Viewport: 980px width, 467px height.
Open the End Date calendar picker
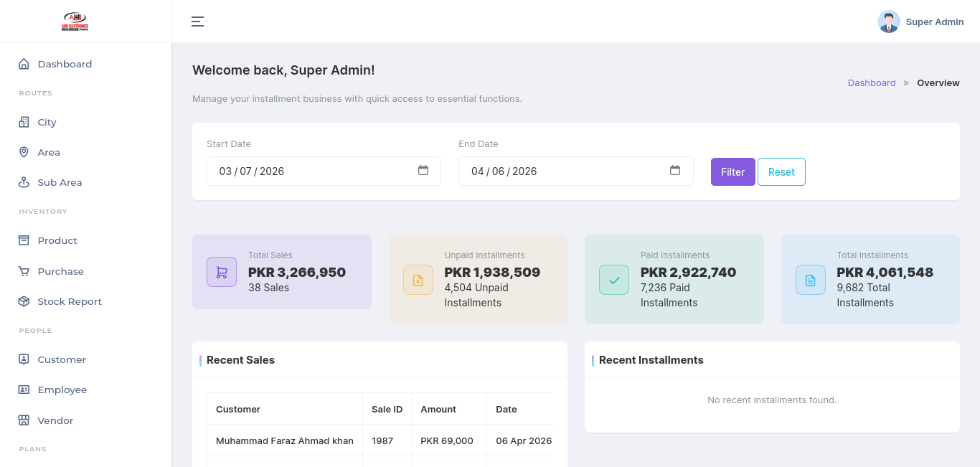pos(675,171)
